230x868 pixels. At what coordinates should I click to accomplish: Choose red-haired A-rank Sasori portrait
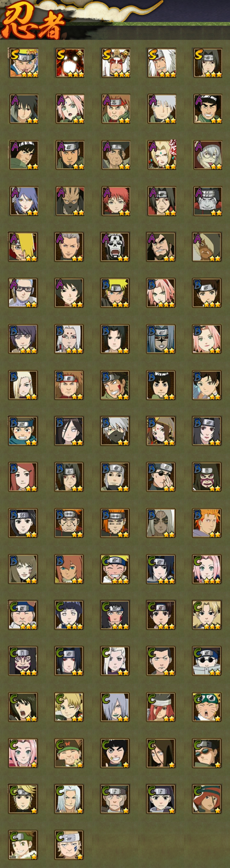coord(115,201)
